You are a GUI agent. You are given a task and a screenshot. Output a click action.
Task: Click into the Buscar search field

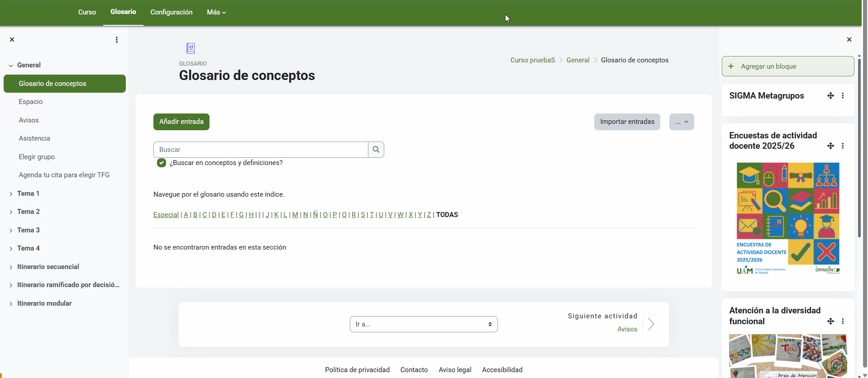[x=260, y=150]
